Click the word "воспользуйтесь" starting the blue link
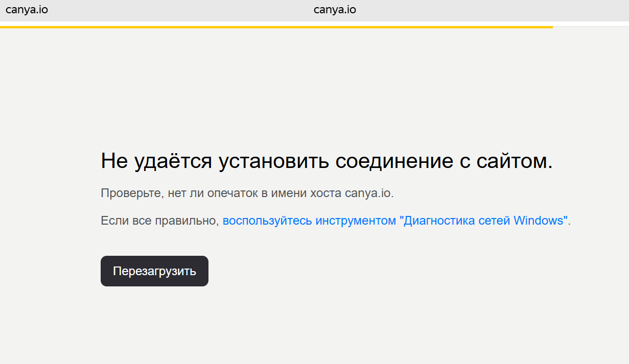 (267, 221)
